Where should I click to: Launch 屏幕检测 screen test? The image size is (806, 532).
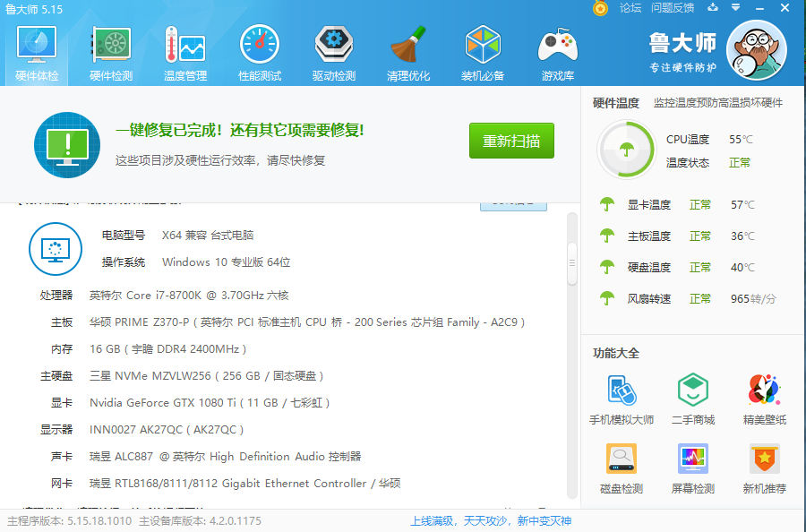click(x=693, y=468)
